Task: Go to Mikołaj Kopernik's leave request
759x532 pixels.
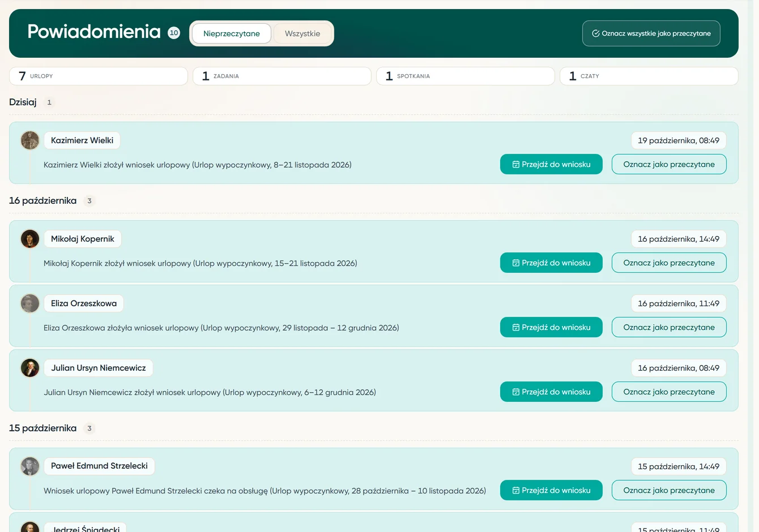Action: [x=551, y=263]
